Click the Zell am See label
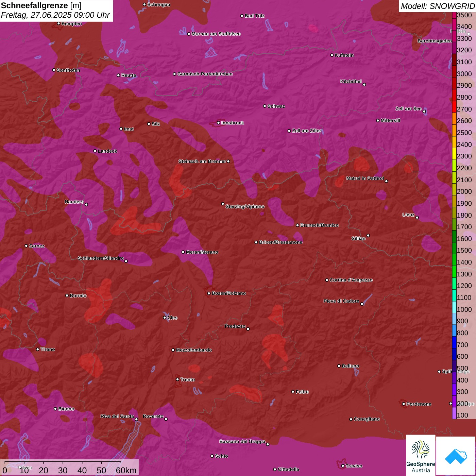476x476 pixels. point(408,108)
